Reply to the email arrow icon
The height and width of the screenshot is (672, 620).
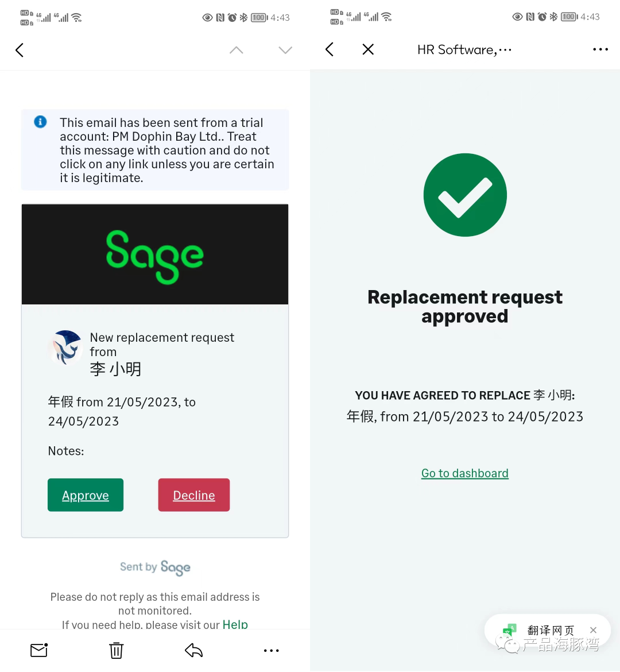tap(193, 650)
